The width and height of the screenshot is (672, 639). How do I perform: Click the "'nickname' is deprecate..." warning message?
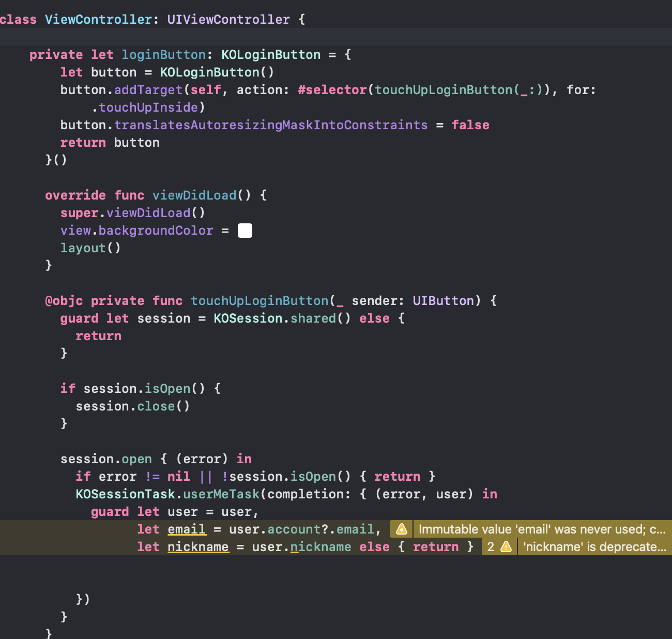(594, 547)
